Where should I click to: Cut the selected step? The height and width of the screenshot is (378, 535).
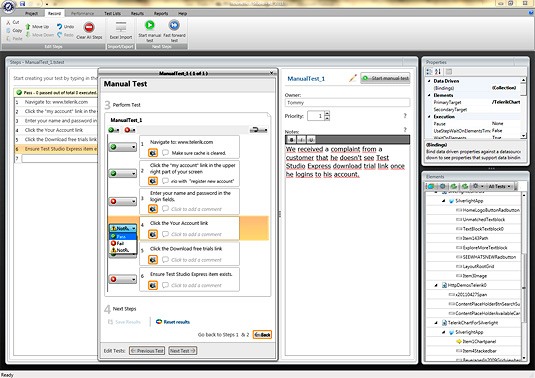coord(13,22)
